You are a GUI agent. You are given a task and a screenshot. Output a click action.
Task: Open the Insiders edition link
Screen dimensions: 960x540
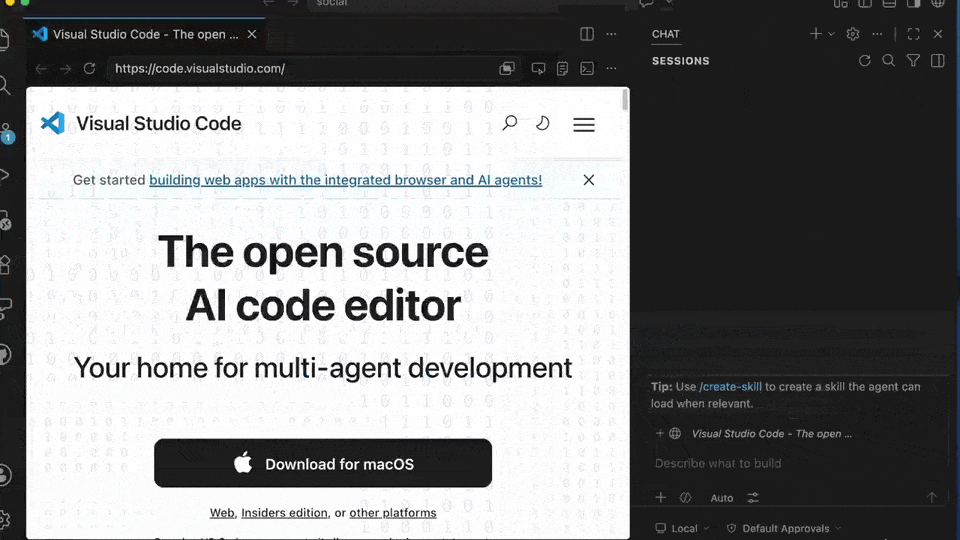pyautogui.click(x=284, y=513)
